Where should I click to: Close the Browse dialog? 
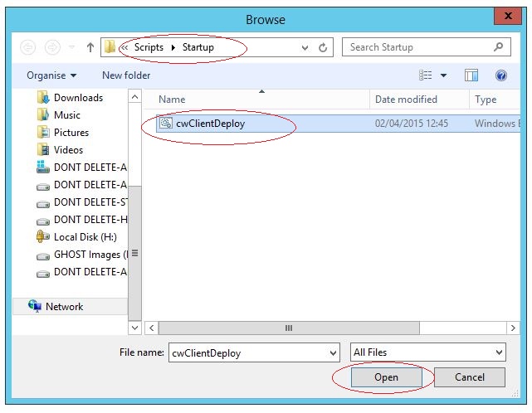(x=508, y=16)
